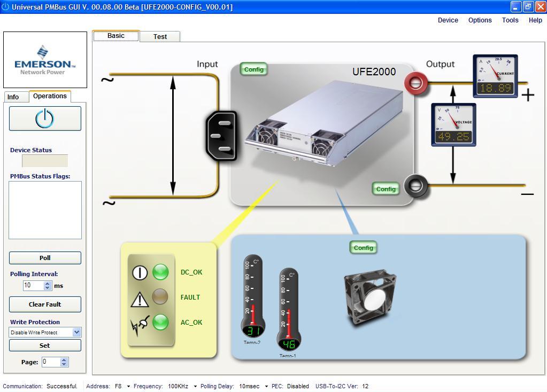The height and width of the screenshot is (392, 547).
Task: Click the red positive output terminal
Action: 415,83
